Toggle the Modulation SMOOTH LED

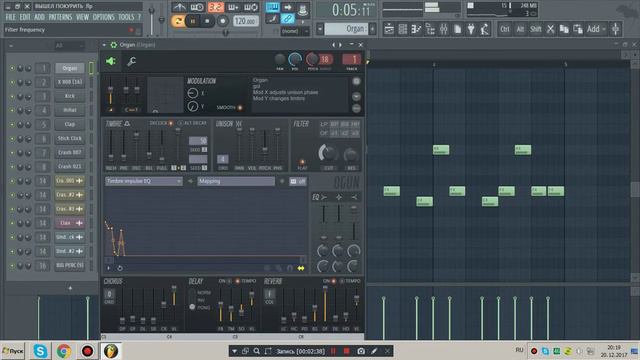[x=240, y=107]
